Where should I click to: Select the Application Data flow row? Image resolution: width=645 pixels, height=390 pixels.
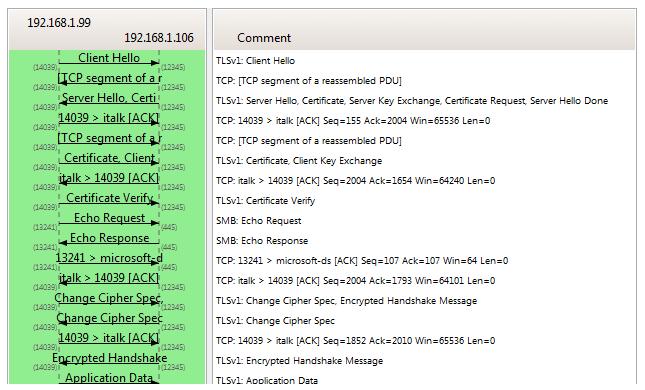[x=109, y=378]
